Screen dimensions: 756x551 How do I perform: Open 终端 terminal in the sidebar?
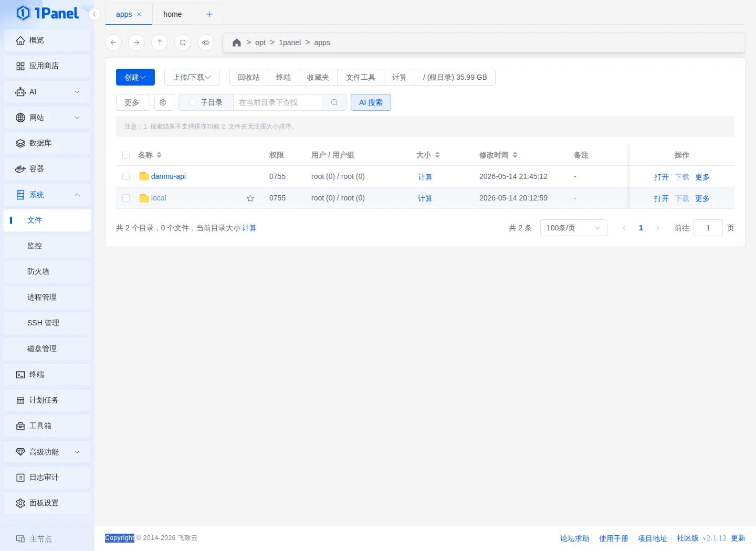[47, 375]
